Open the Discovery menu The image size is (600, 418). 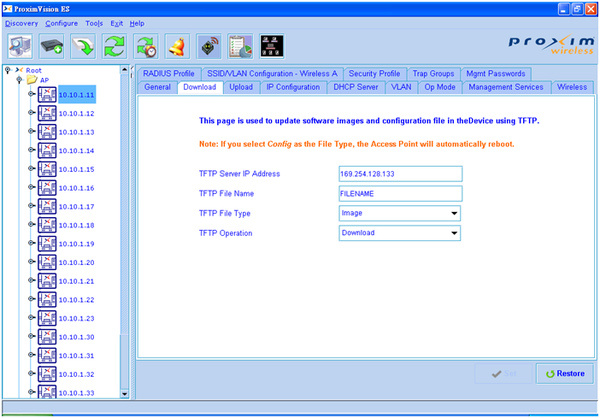tap(21, 23)
